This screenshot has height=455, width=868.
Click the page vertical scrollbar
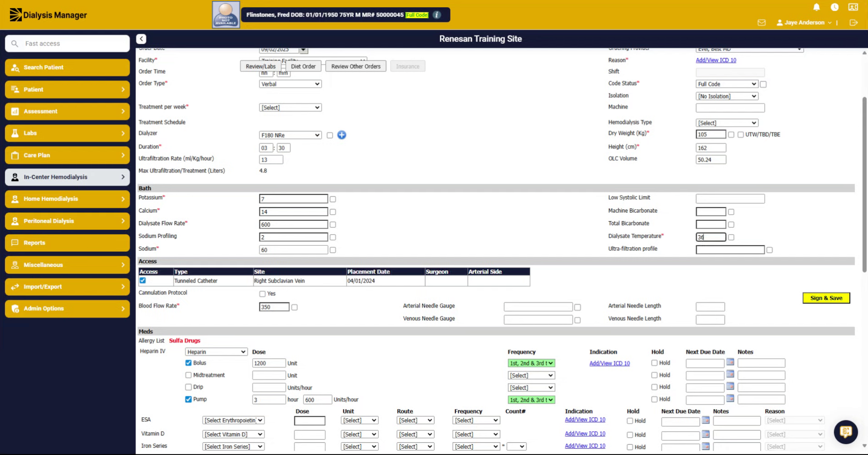coord(864,184)
